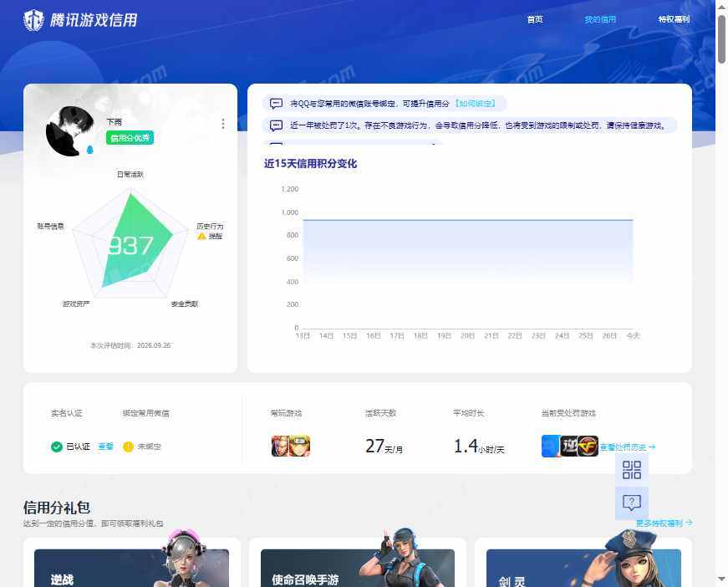Click the yellow 未绑定 warning icon
This screenshot has height=587, width=728.
pos(128,447)
